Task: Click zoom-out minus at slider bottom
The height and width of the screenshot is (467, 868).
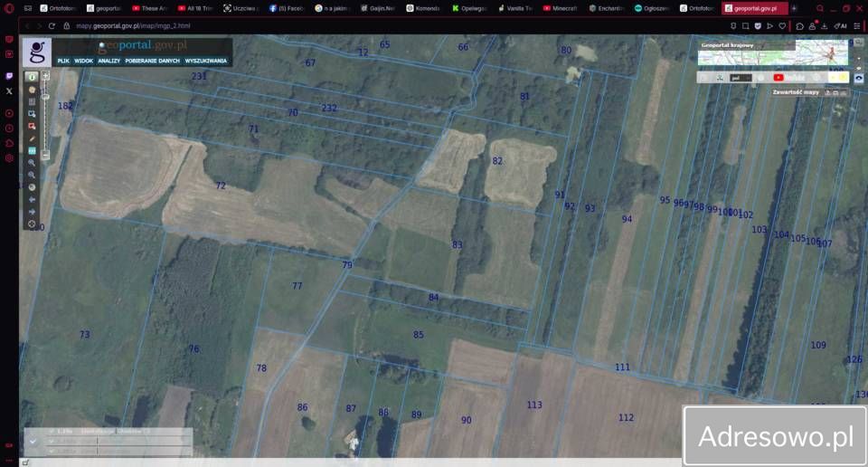Action: pyautogui.click(x=46, y=155)
